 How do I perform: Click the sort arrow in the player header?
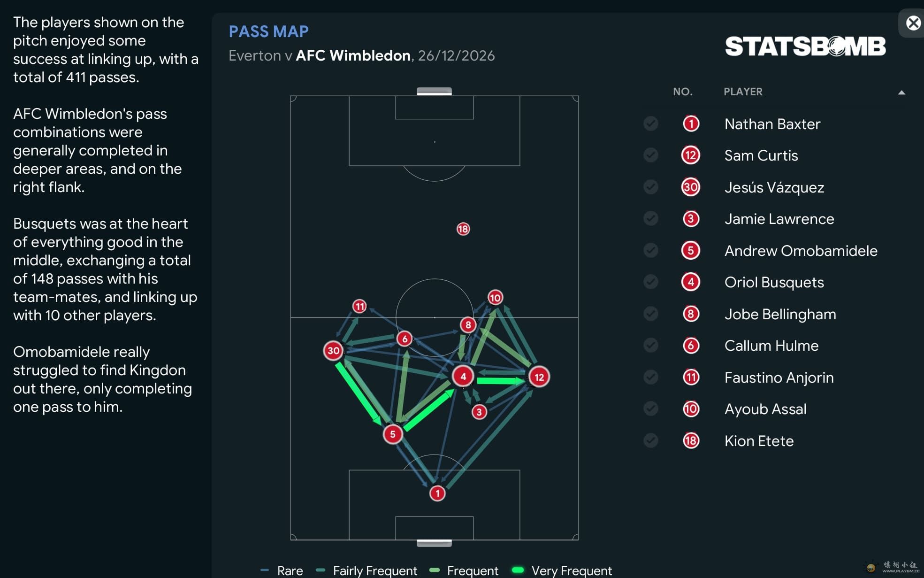point(901,92)
